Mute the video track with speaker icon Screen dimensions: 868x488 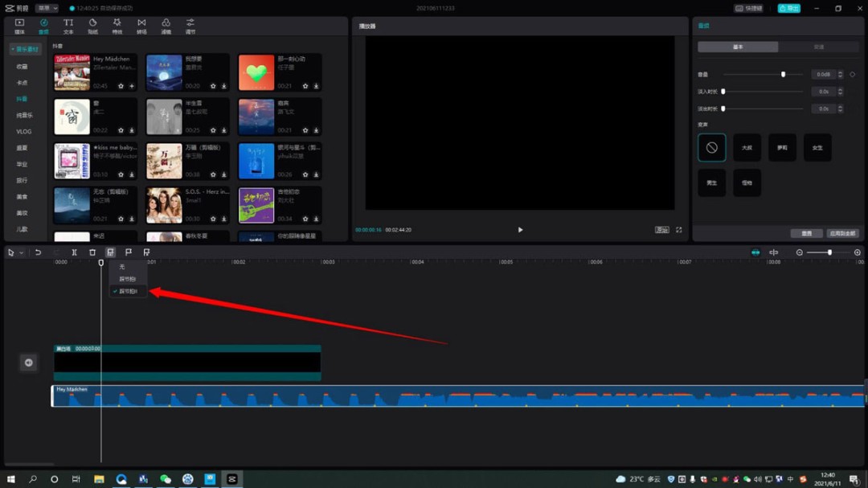[28, 363]
